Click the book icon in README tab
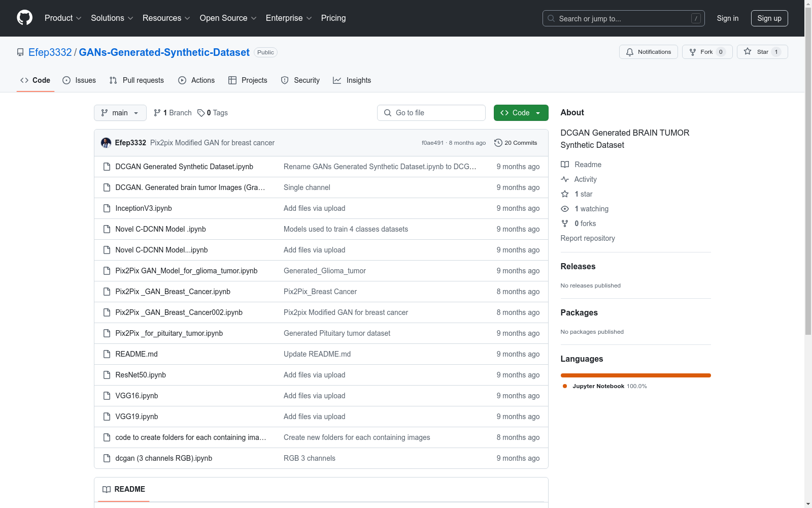Screen dimensions: 812x508 (107, 489)
